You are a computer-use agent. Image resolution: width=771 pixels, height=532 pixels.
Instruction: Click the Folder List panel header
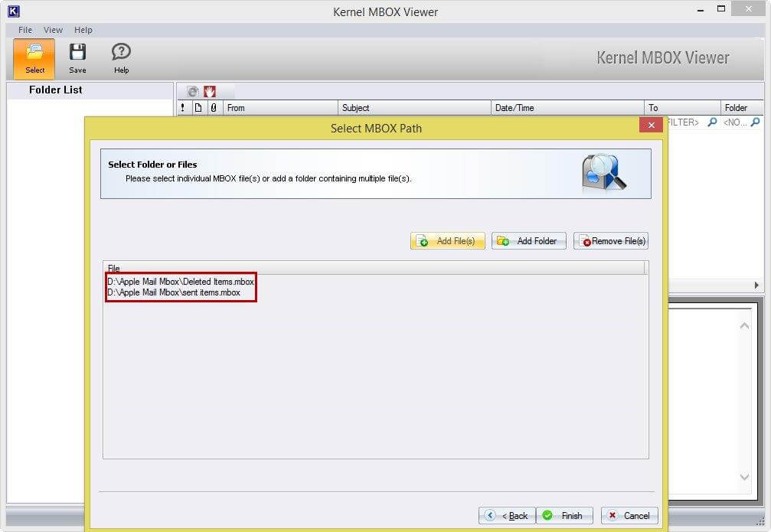pos(90,90)
